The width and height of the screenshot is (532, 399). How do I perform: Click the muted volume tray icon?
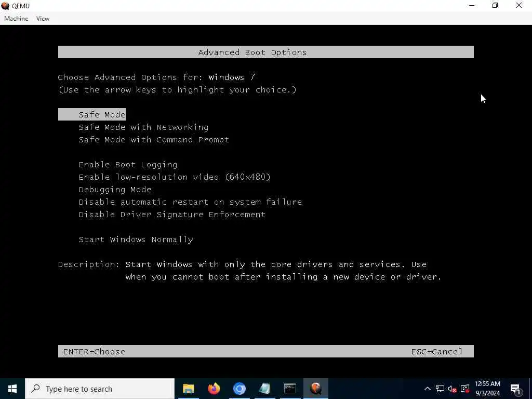(x=453, y=389)
